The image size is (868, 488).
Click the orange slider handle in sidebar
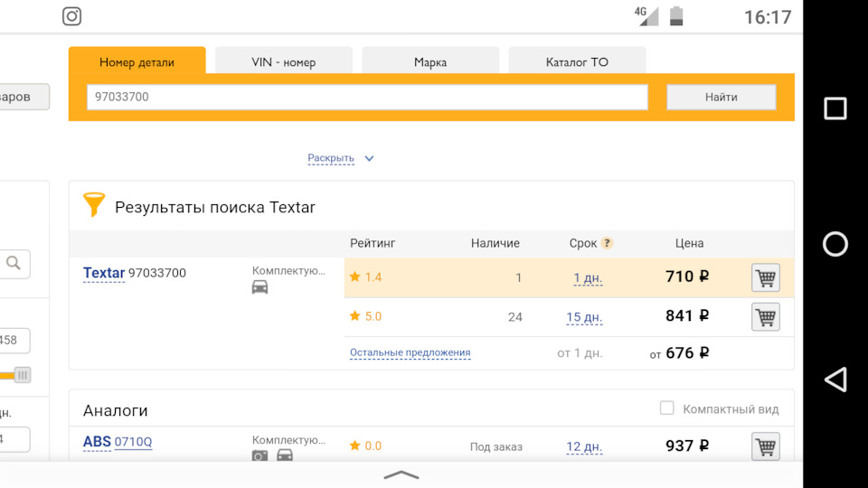(23, 374)
